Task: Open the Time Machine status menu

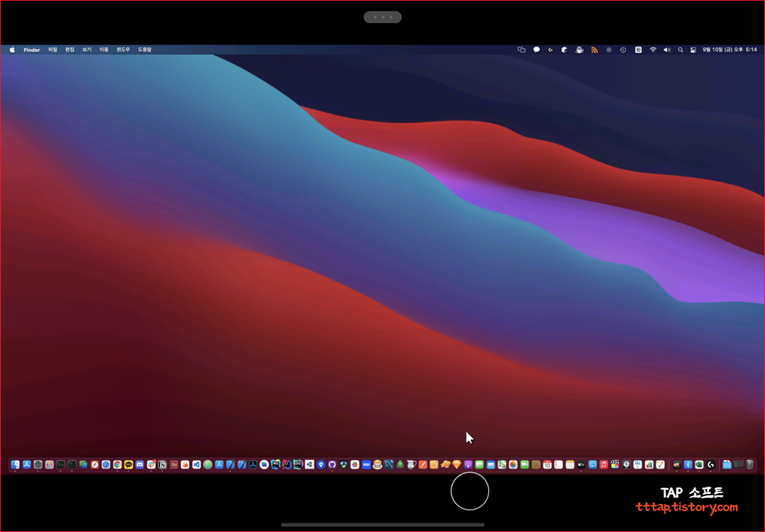Action: 623,50
